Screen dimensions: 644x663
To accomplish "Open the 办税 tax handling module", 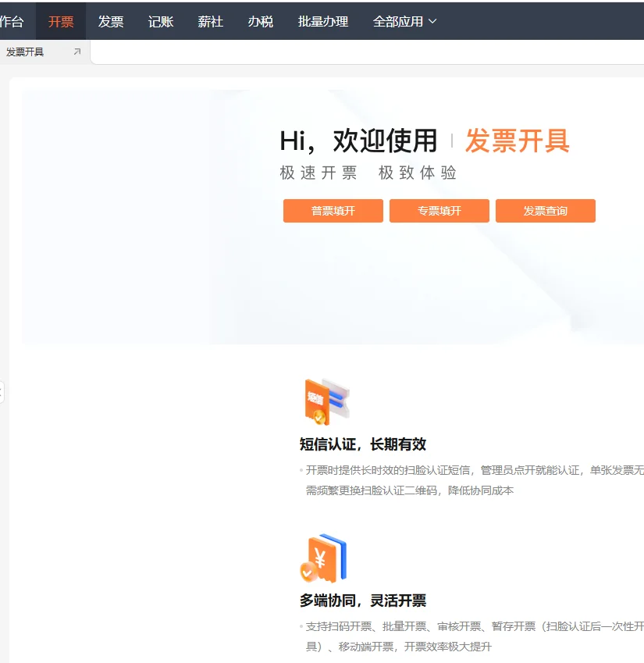I will [x=260, y=22].
